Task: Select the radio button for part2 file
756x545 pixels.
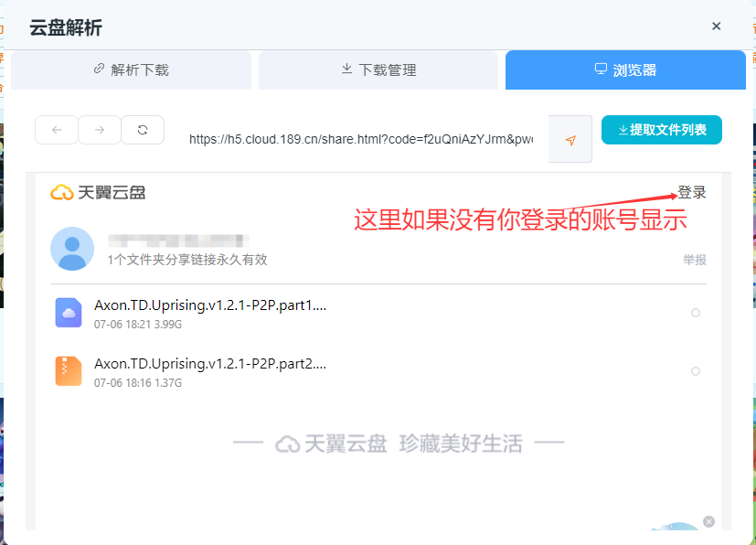Action: (696, 371)
